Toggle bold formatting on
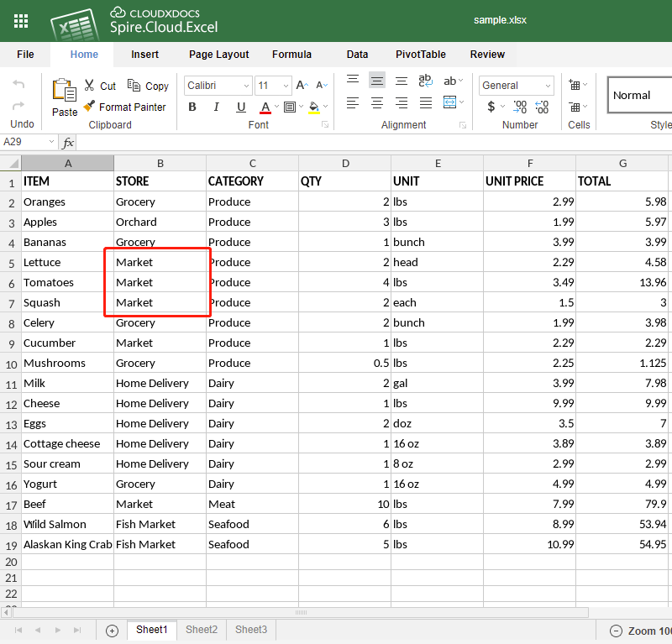 [x=192, y=107]
